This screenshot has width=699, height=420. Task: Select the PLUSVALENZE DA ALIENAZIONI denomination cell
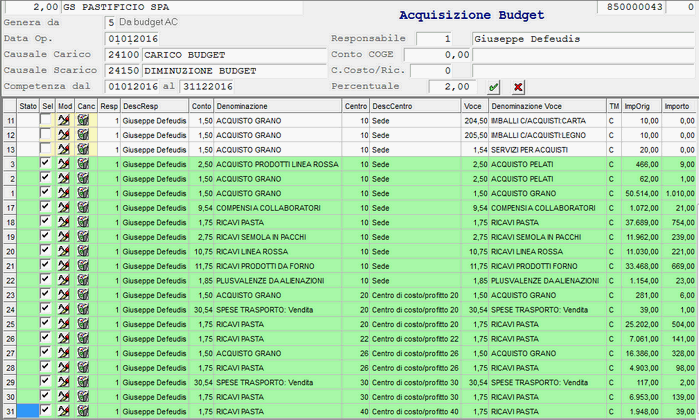(278, 280)
